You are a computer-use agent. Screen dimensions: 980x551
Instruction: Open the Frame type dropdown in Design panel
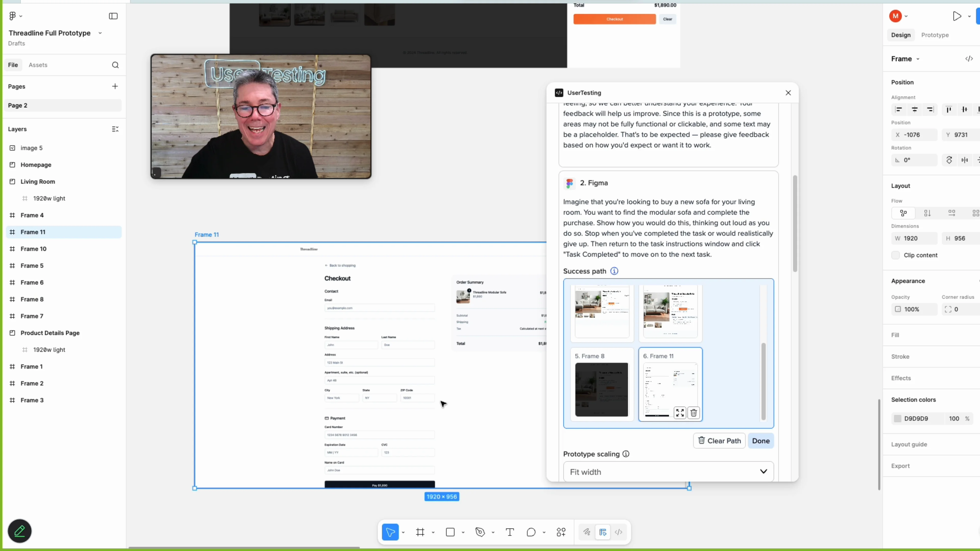pyautogui.click(x=918, y=59)
